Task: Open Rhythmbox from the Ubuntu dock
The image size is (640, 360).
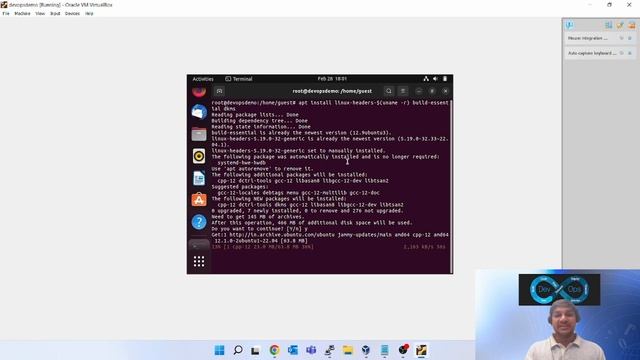Action: [x=199, y=156]
